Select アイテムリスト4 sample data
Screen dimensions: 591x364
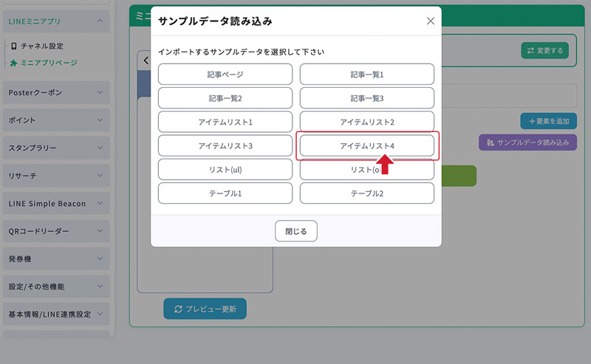[366, 146]
